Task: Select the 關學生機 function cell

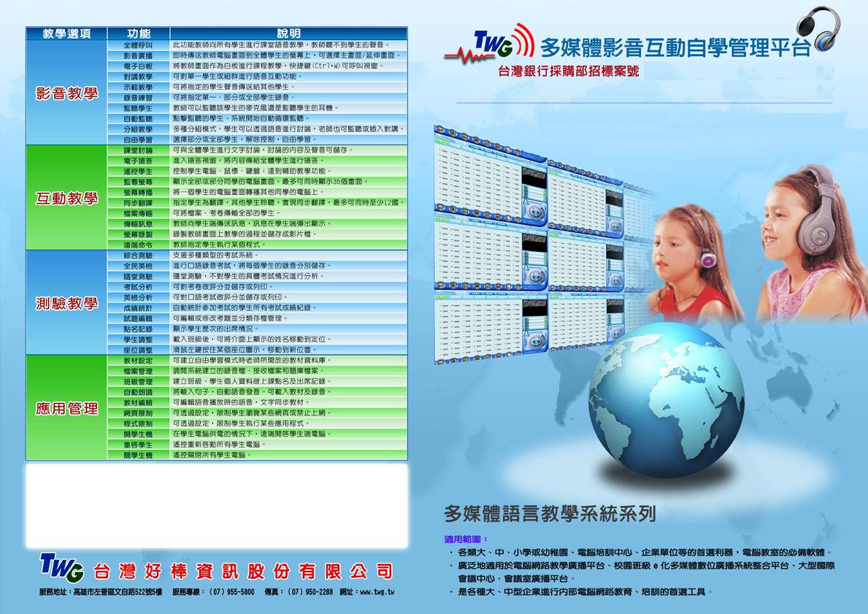Action: [x=138, y=455]
